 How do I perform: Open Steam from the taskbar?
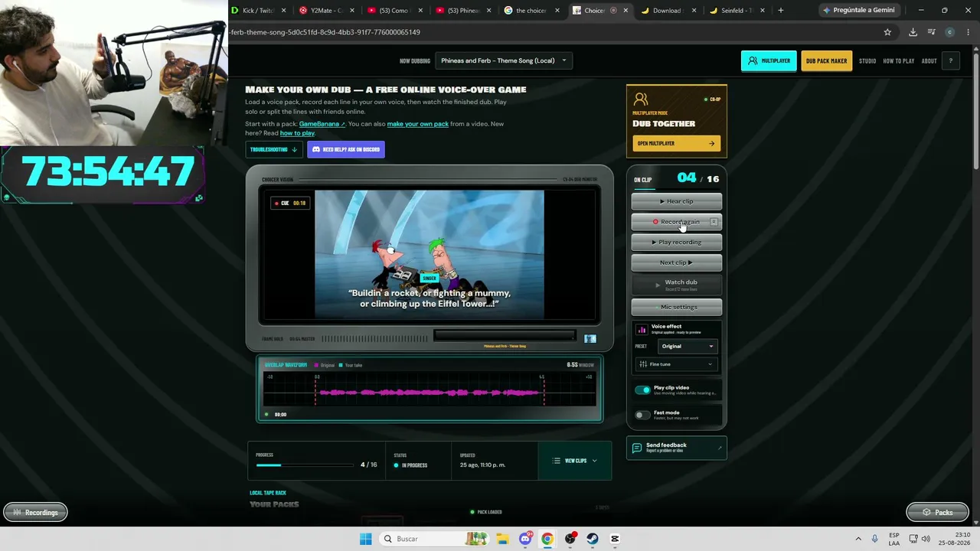point(593,539)
